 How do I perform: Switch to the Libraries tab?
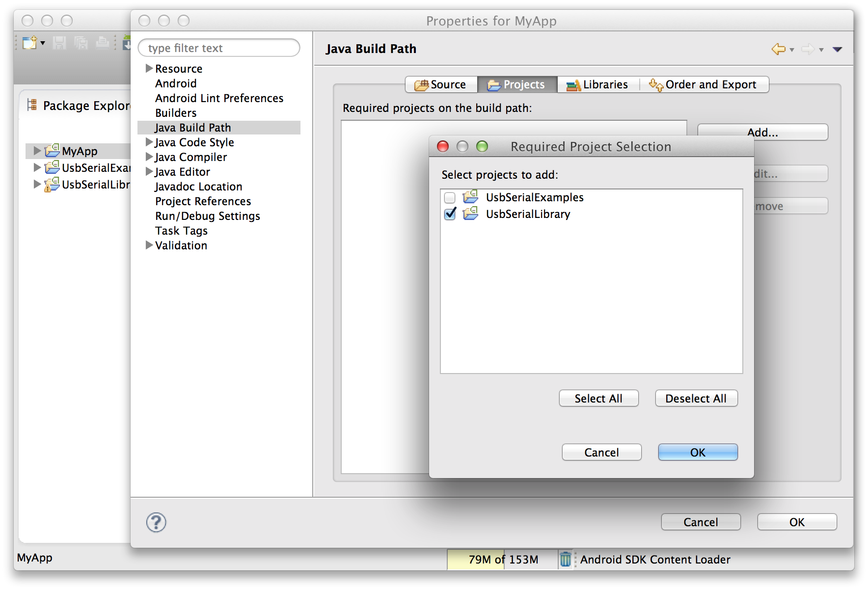pyautogui.click(x=598, y=84)
